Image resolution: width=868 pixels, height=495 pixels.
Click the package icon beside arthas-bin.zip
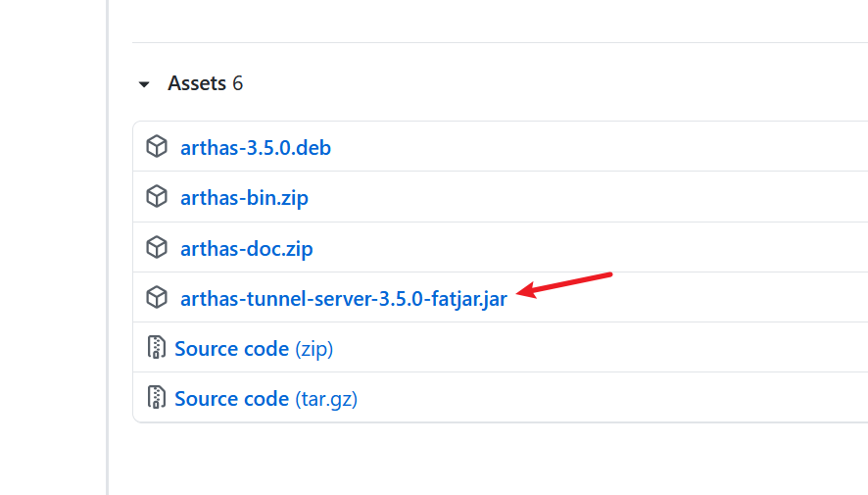pos(157,197)
